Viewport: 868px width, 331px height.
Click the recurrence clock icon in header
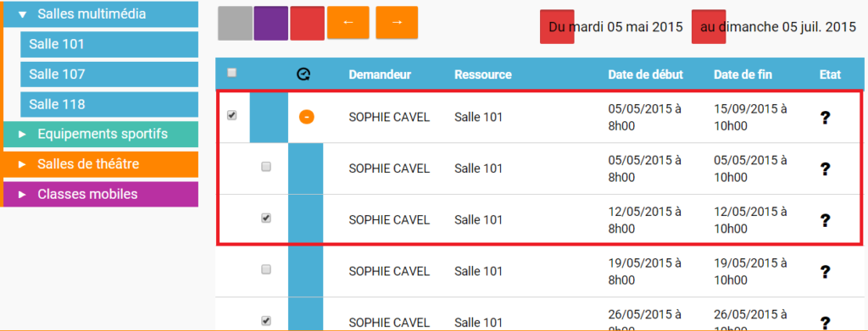303,74
